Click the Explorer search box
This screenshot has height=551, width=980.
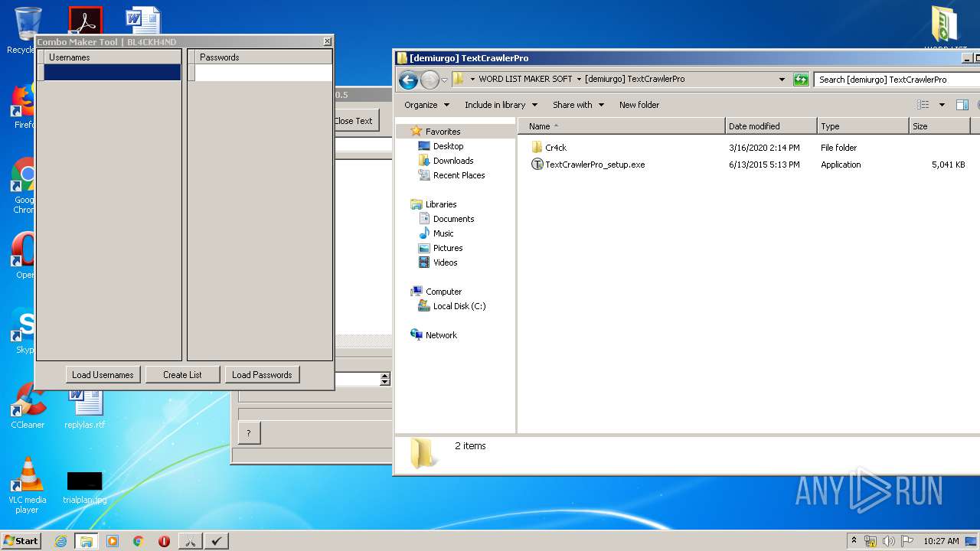coord(896,79)
